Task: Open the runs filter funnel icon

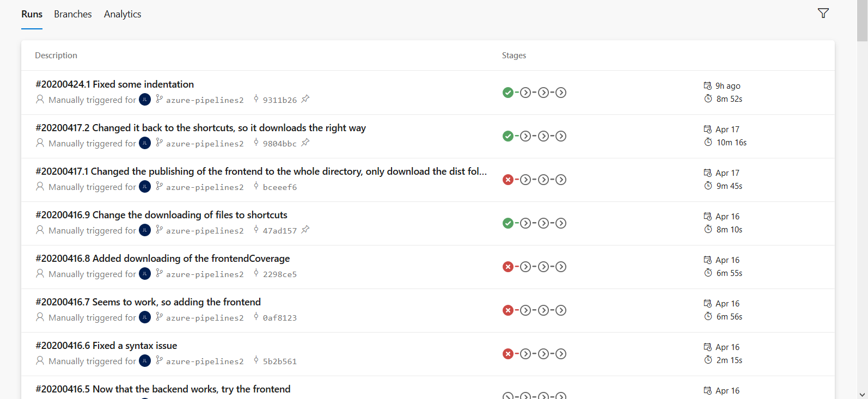Action: click(823, 14)
